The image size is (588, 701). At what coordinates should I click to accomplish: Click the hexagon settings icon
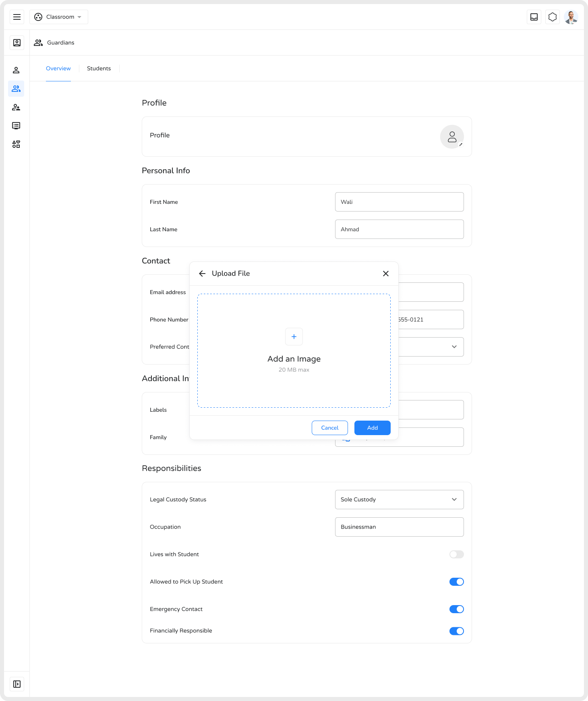[553, 17]
